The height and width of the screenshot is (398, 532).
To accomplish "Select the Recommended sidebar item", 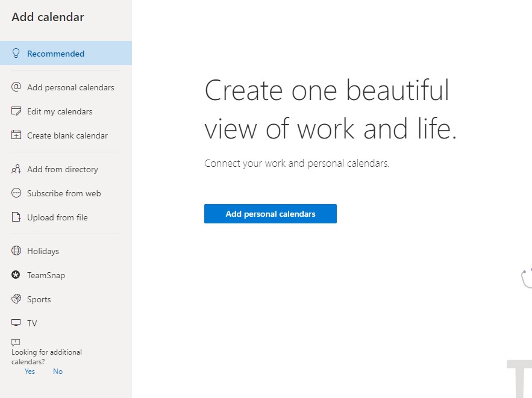I will [x=55, y=54].
